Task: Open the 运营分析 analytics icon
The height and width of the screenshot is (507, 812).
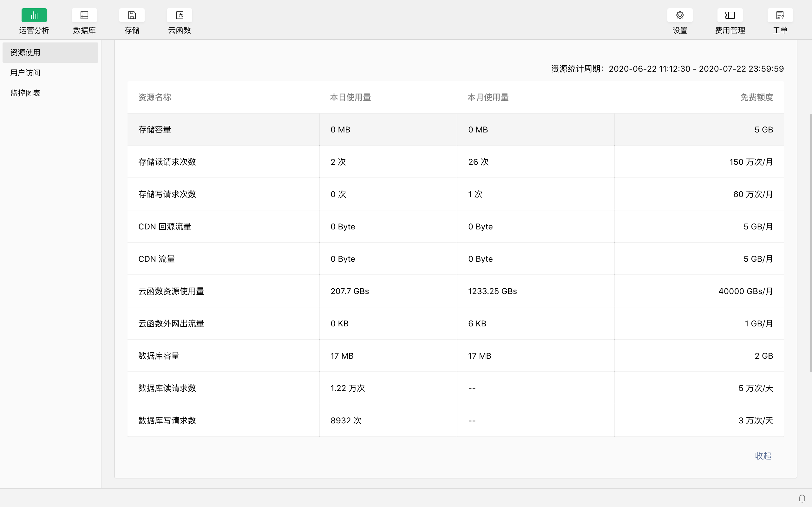Action: tap(34, 16)
